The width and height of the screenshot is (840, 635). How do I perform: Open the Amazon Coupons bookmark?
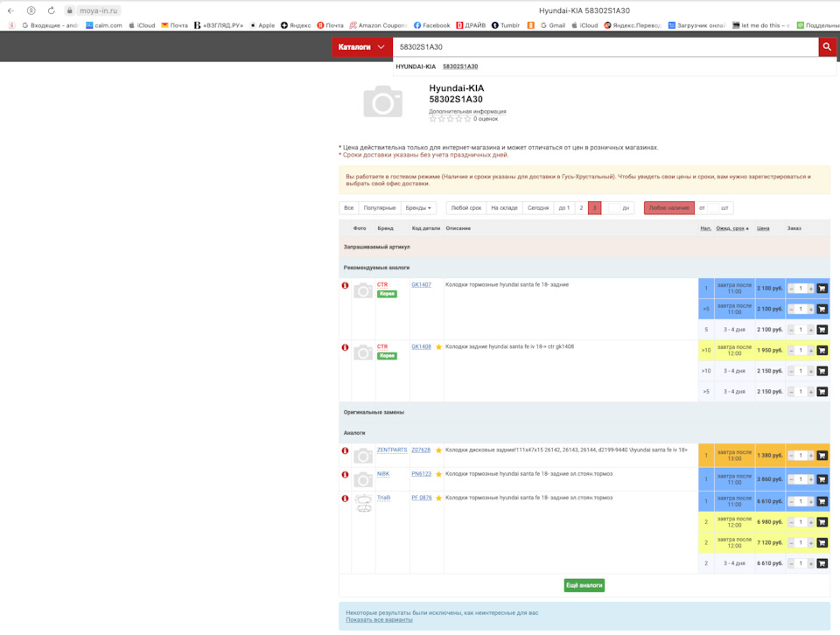coord(378,25)
